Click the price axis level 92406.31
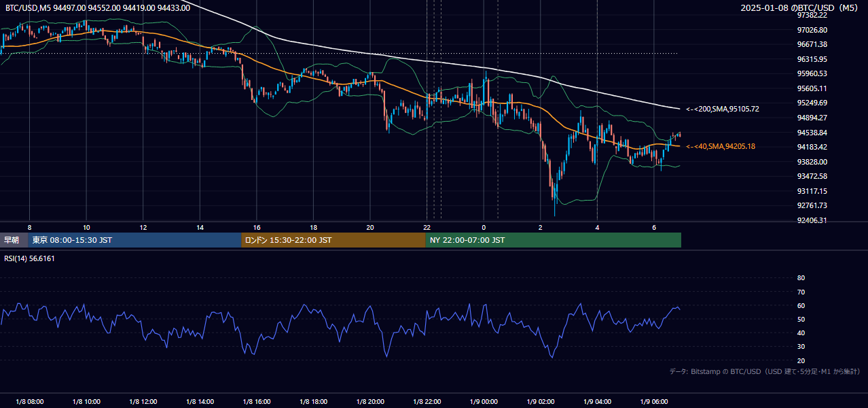The height and width of the screenshot is (408, 868). pyautogui.click(x=812, y=220)
